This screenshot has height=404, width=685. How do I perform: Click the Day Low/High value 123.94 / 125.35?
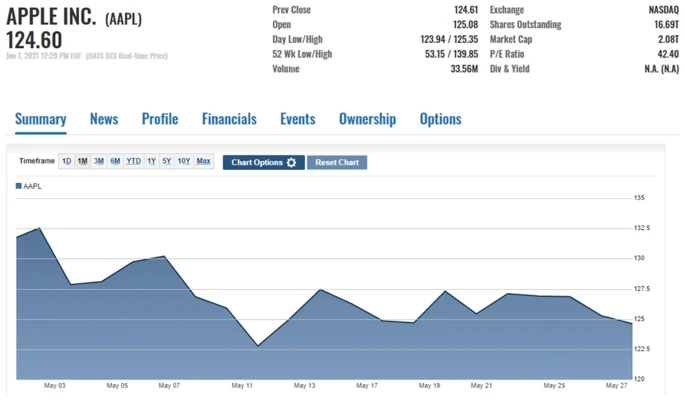[449, 39]
